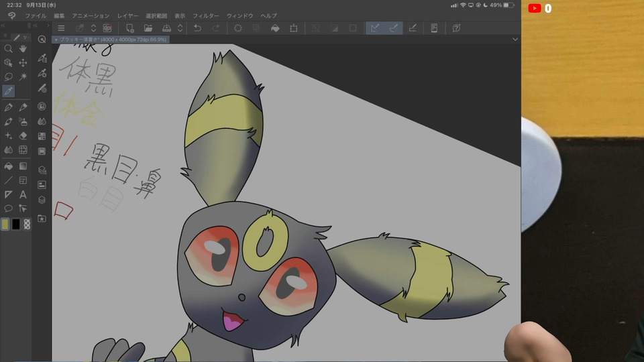Viewport: 644px width, 362px height.
Task: Open the Color Set palette
Action: click(x=42, y=136)
